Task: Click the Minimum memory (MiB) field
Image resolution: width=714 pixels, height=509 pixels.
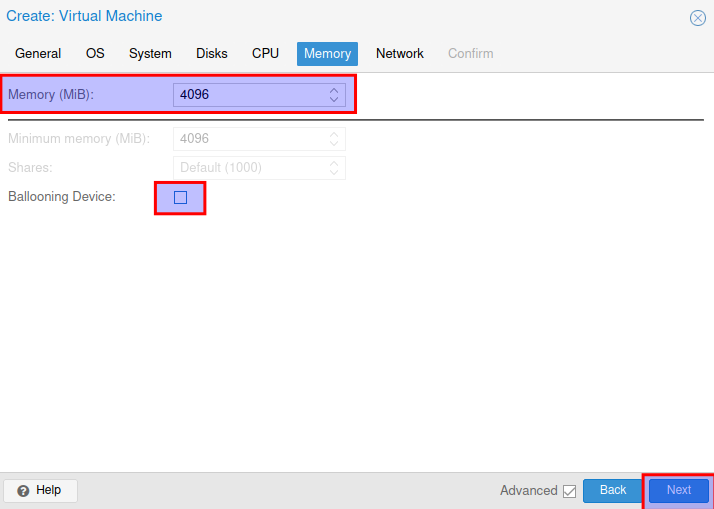Action: click(x=250, y=138)
